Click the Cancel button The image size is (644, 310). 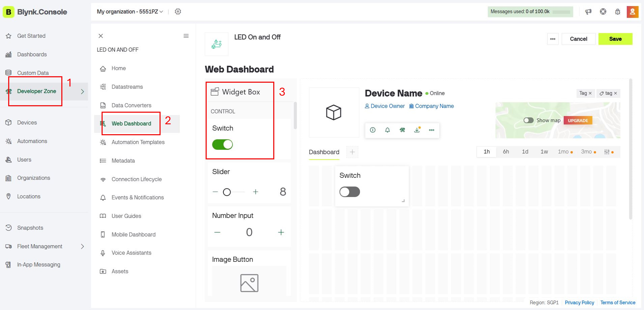point(578,39)
